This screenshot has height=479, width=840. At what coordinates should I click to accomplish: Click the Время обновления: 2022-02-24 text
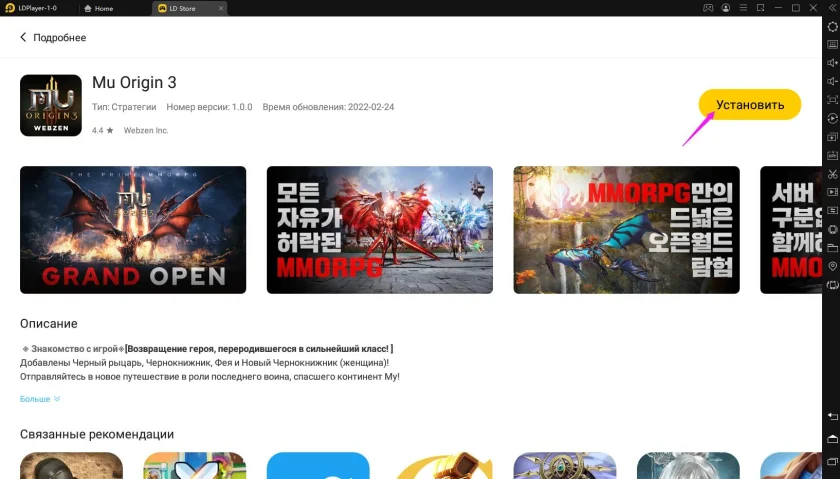pos(328,107)
